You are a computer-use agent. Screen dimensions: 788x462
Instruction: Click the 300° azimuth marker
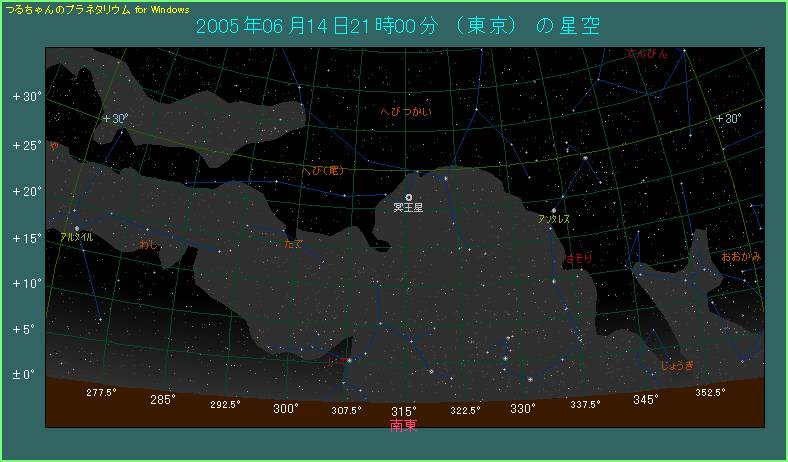(x=286, y=408)
